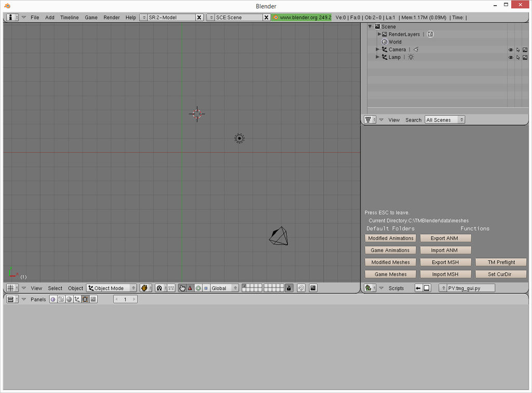This screenshot has height=393, width=532.
Task: Select the rotate manipulator circle icon
Action: pos(198,288)
